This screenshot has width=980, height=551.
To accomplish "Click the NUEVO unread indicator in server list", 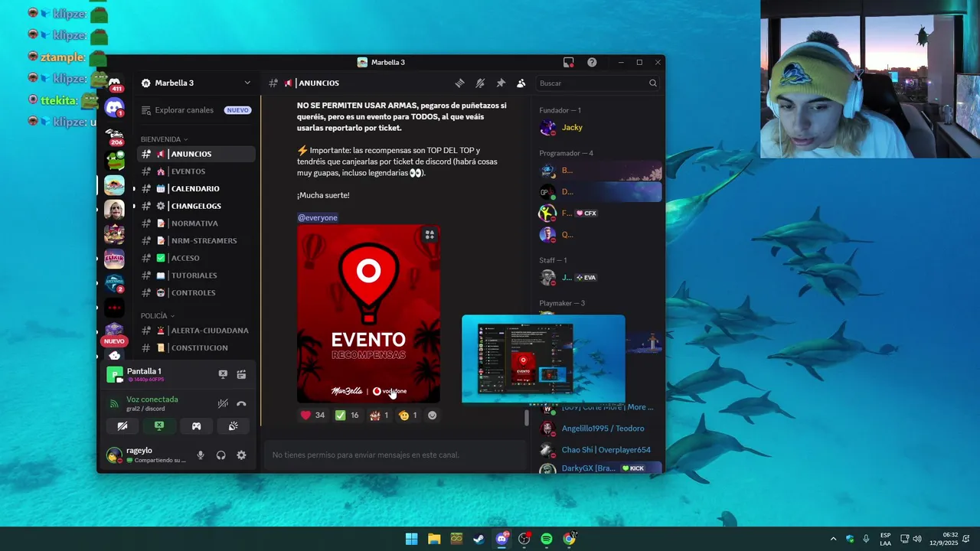I will point(114,341).
